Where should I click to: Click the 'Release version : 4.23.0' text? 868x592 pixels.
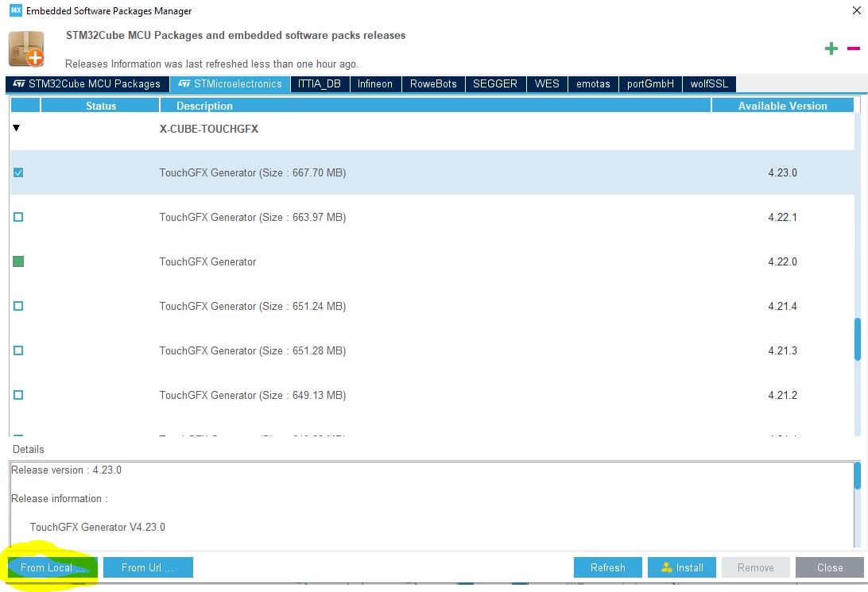click(x=67, y=470)
